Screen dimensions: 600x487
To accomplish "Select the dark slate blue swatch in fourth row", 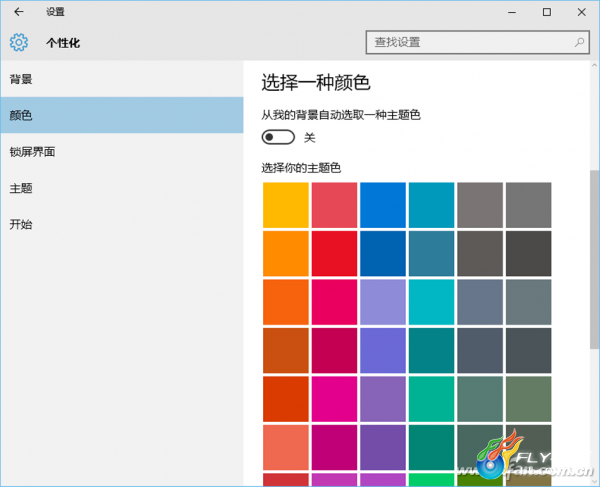I will [480, 351].
